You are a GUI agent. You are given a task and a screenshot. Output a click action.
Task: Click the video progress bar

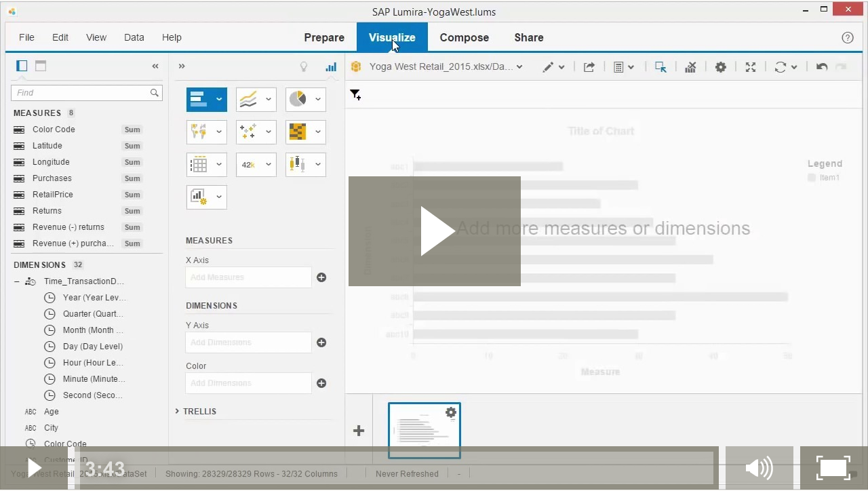[393, 468]
